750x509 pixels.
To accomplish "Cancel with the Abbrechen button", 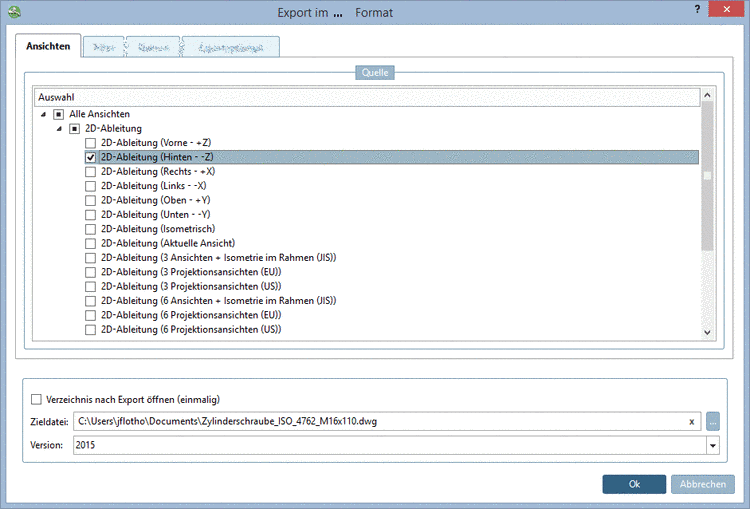I will coord(703,484).
